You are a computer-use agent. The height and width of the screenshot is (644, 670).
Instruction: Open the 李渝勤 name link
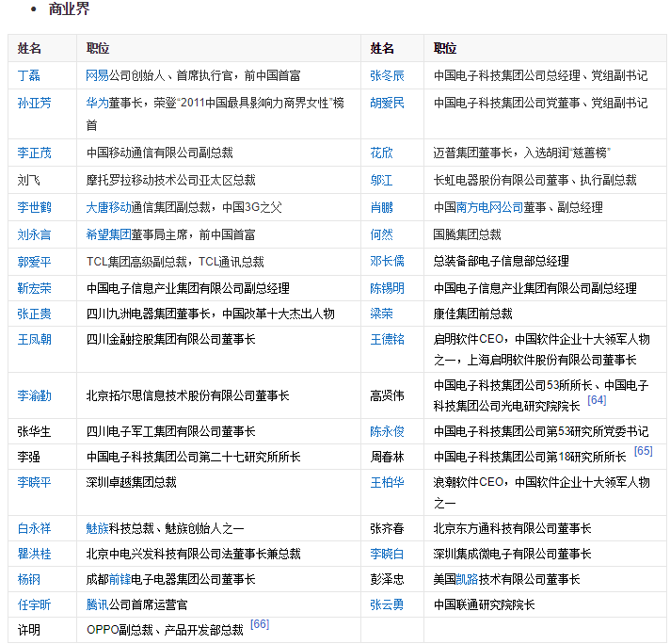[x=34, y=395]
